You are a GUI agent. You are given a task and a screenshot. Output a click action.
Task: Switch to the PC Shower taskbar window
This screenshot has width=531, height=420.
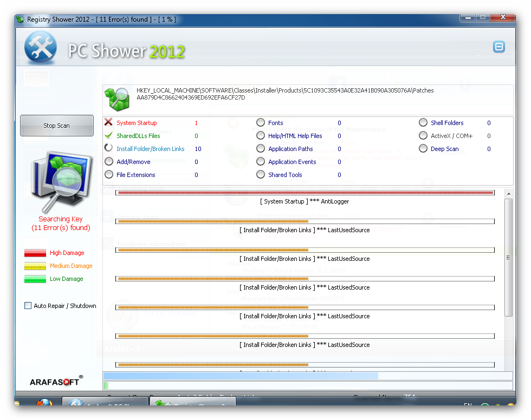coord(105,402)
